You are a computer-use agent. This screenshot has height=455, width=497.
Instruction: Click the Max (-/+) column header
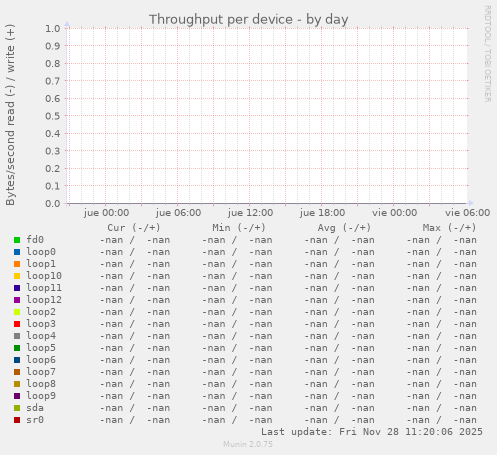449,228
